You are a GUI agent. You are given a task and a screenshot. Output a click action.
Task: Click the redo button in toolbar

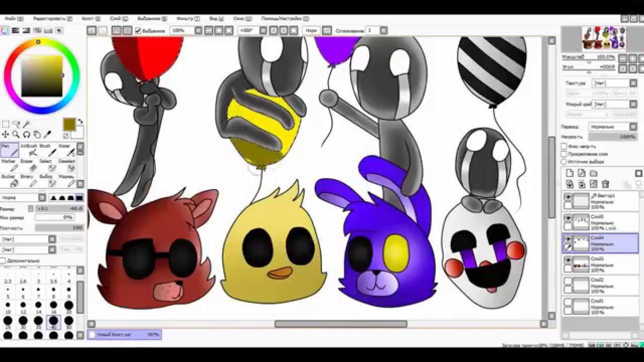coord(103,31)
